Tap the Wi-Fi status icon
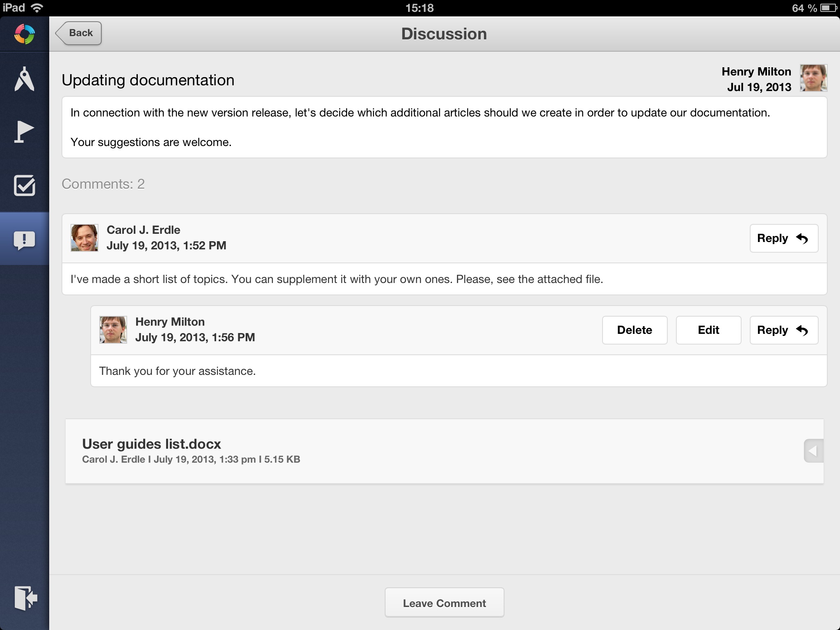The height and width of the screenshot is (630, 840). click(x=37, y=8)
